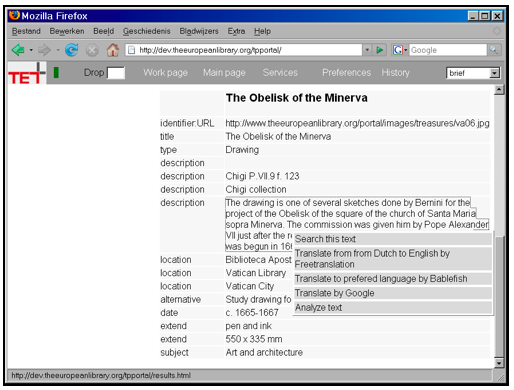Click the green bar indicator beside the TEL logo
Image resolution: width=514 pixels, height=390 pixels.
[x=56, y=72]
